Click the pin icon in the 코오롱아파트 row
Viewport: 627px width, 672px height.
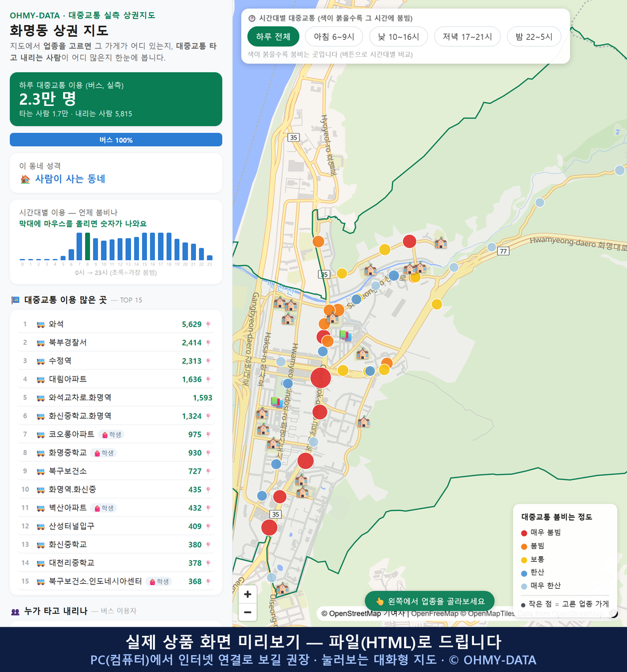208,435
